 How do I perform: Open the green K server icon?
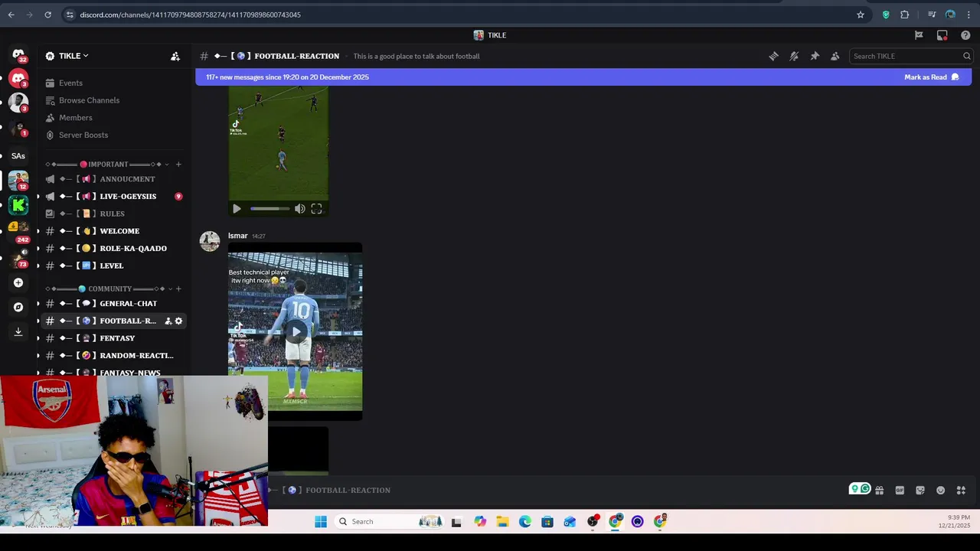coord(18,205)
